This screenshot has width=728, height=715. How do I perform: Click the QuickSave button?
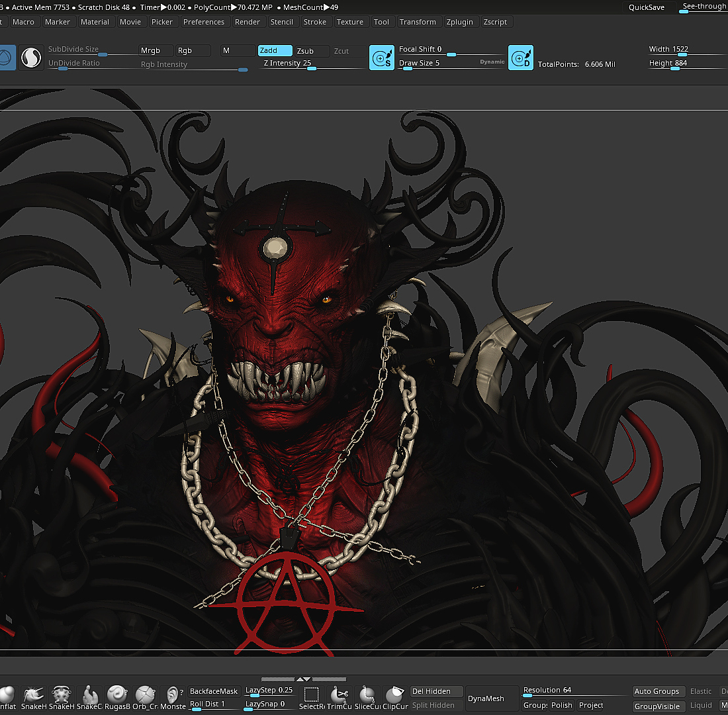(x=647, y=7)
